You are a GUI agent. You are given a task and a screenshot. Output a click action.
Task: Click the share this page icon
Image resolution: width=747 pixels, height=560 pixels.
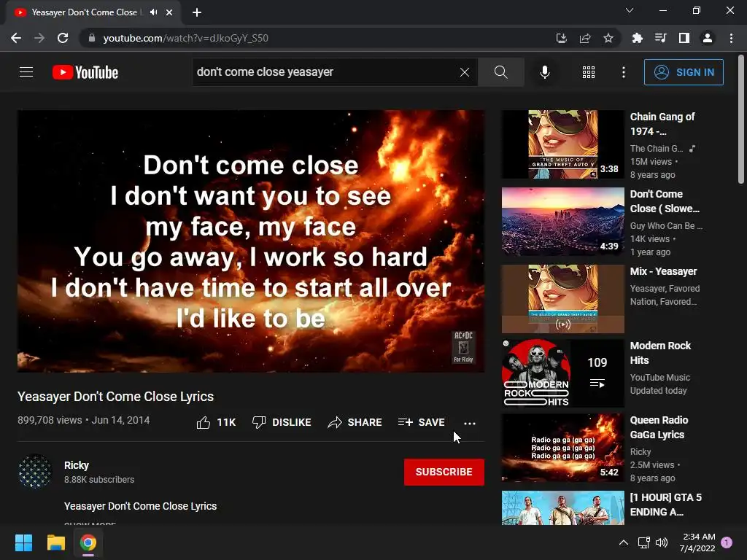click(585, 38)
